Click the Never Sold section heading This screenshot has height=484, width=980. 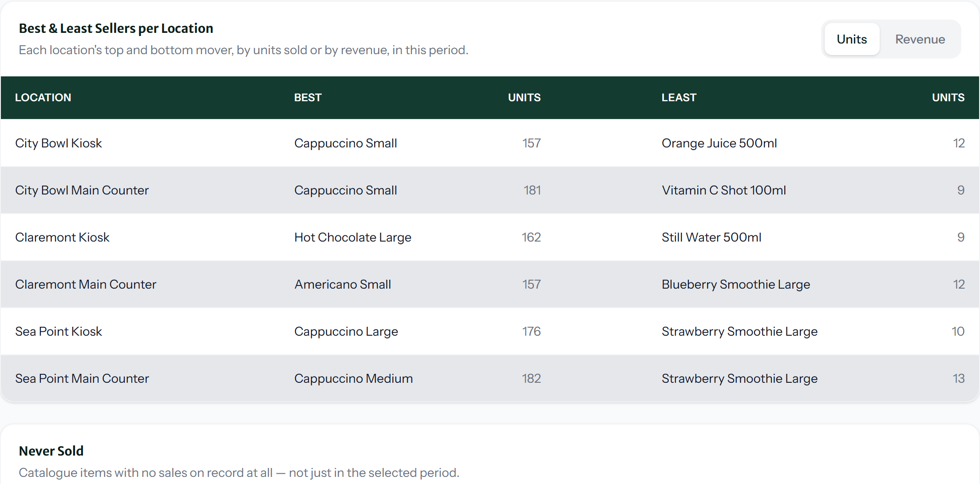[x=51, y=451]
